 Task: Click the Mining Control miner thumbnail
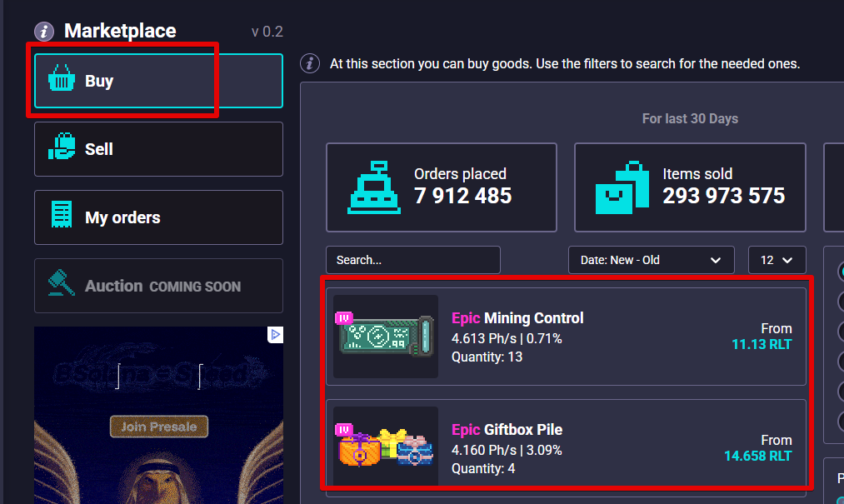tap(386, 337)
